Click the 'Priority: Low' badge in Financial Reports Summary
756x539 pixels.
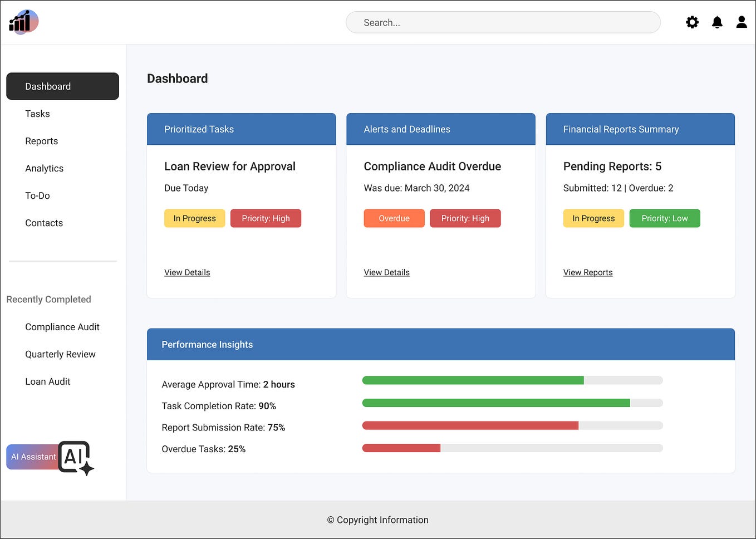665,218
